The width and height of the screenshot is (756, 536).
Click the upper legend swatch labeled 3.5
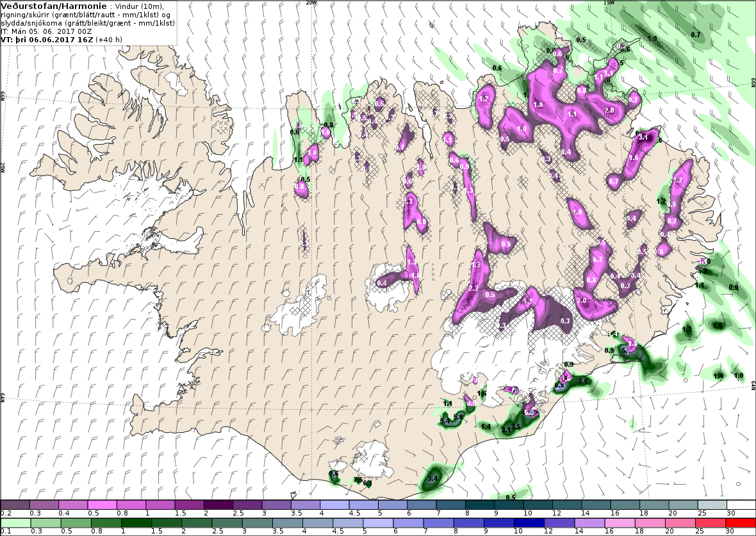pos(305,505)
